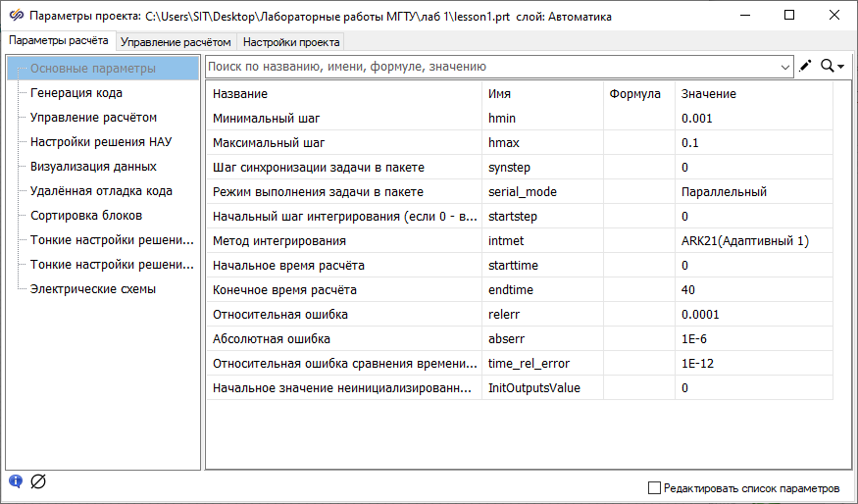
Task: Open 'Электрические схемы' in the sidebar tree
Action: tap(93, 289)
